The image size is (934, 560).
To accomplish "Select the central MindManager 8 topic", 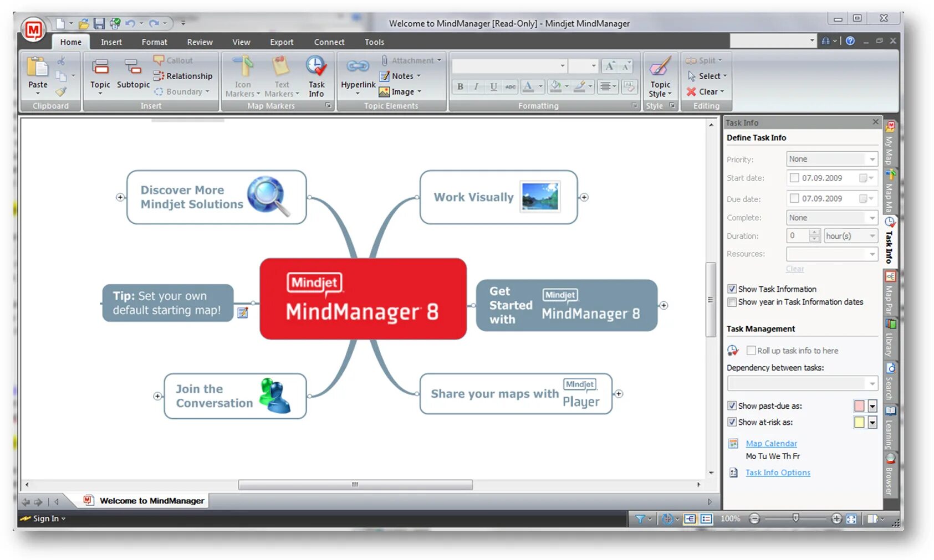I will click(363, 299).
